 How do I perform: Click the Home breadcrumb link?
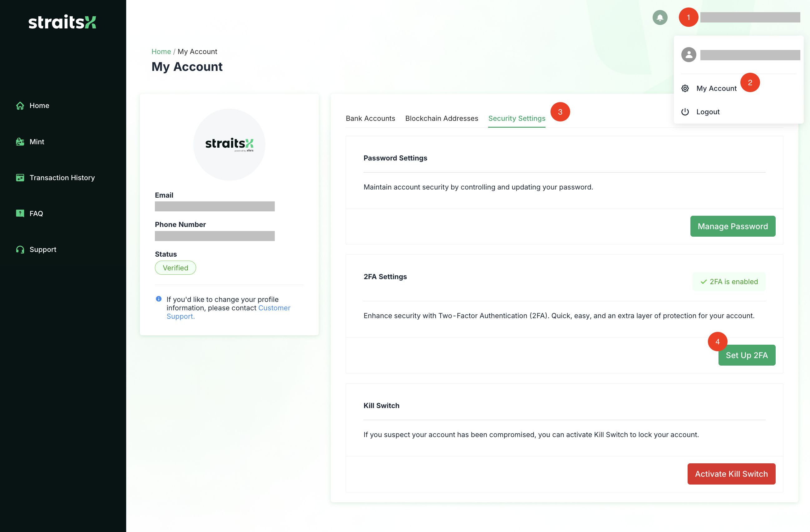pos(161,52)
